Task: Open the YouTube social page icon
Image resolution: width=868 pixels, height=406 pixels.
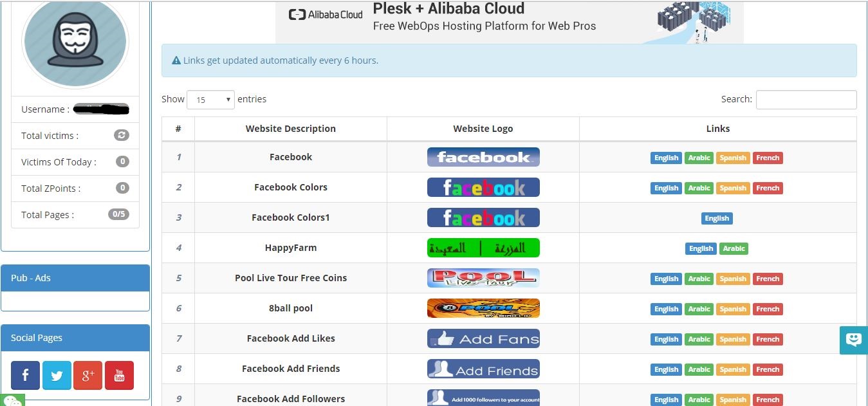Action: [119, 376]
